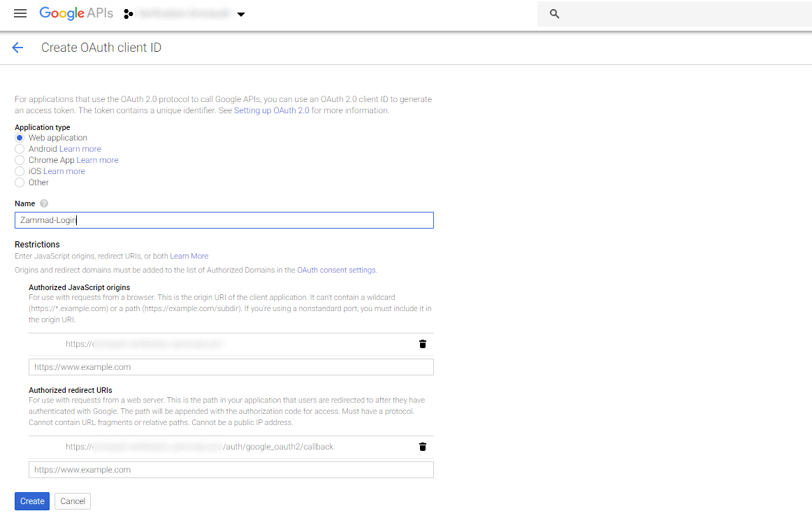Click the Cancel button
Screen dimensions: 812x525
coord(73,501)
